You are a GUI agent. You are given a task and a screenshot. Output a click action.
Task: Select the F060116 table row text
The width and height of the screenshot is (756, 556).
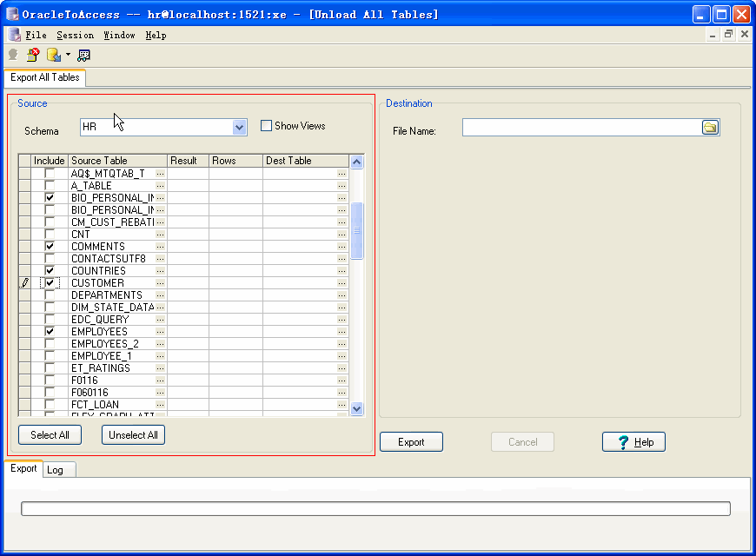pyautogui.click(x=90, y=393)
